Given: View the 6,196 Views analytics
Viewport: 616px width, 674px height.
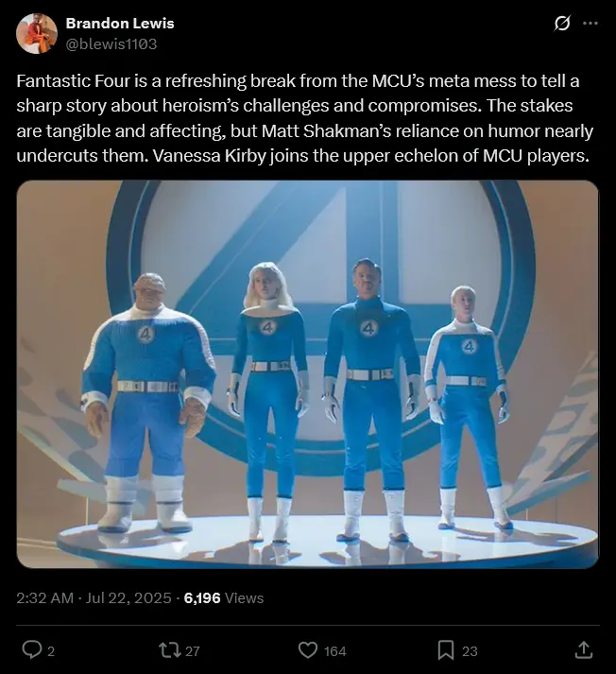Looking at the screenshot, I should [224, 598].
